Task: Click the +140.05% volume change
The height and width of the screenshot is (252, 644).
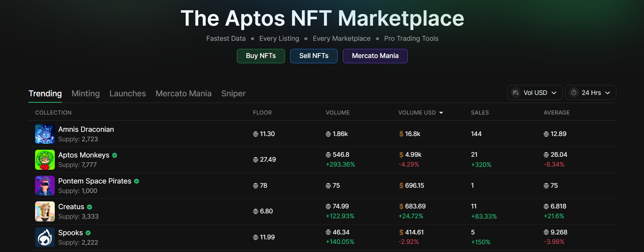Action: [340, 242]
